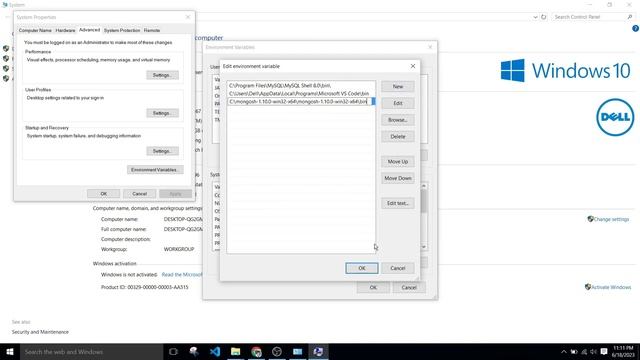Open Security and Maintenance link
The width and height of the screenshot is (640, 360).
point(40,332)
